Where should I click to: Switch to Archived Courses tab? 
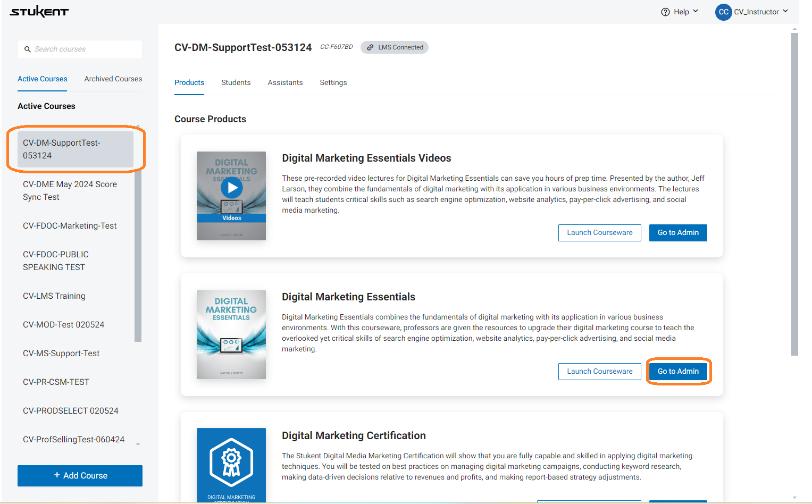point(113,79)
